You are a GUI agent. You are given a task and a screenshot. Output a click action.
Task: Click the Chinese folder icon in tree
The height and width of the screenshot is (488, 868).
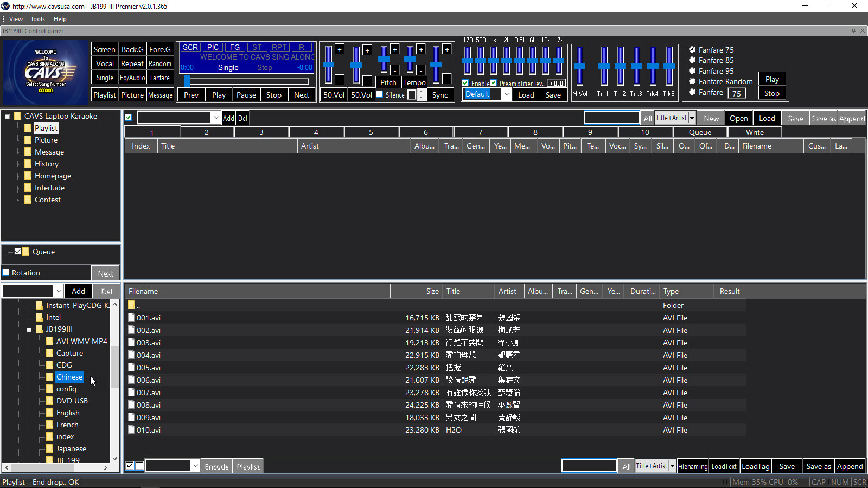pyautogui.click(x=49, y=377)
